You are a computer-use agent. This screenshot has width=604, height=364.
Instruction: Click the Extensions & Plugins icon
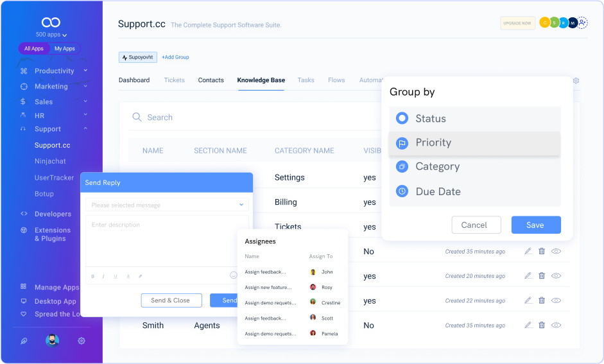24,230
